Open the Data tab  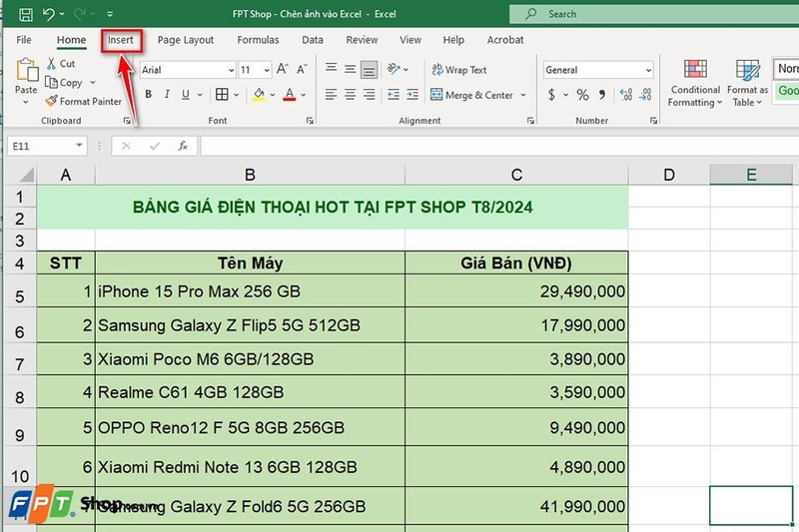tap(313, 40)
